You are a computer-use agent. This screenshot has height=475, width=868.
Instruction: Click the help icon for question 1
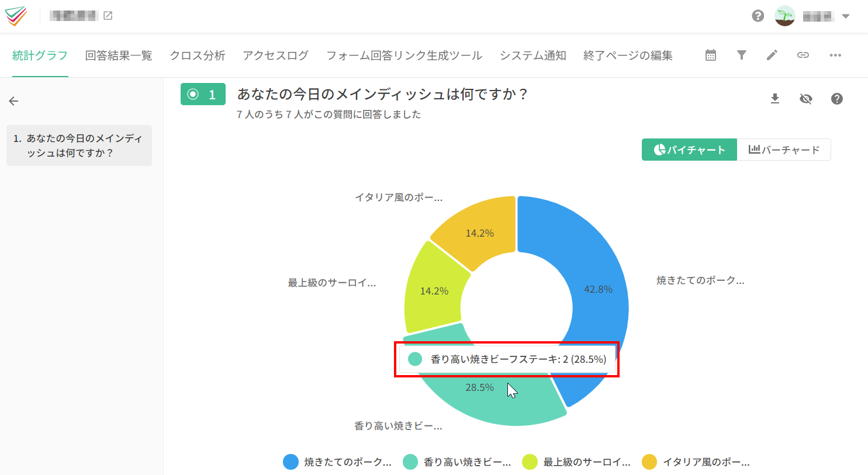point(837,99)
